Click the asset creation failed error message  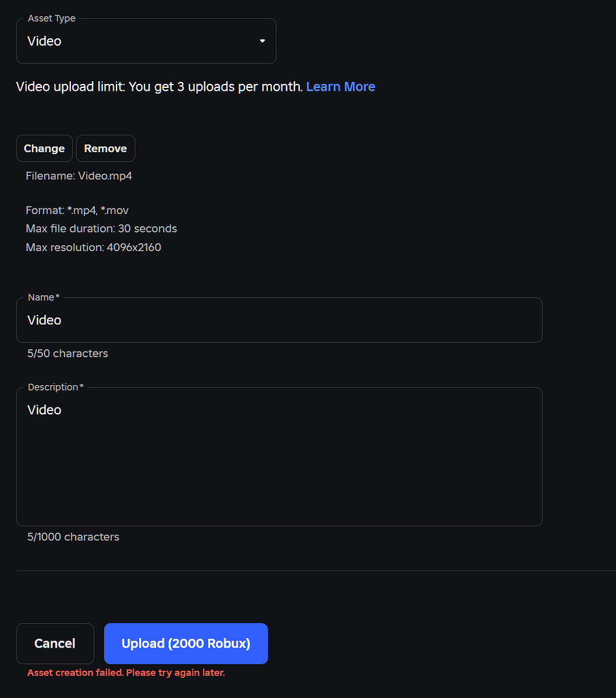125,672
